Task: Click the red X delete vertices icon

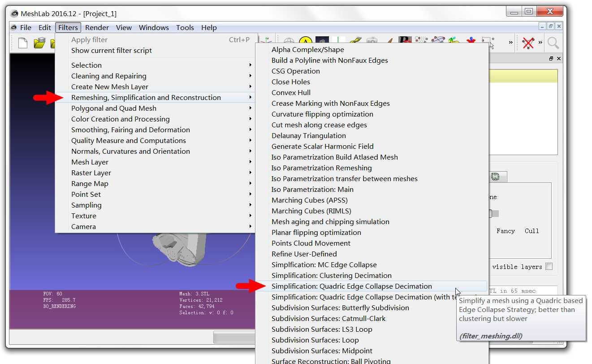Action: point(528,43)
